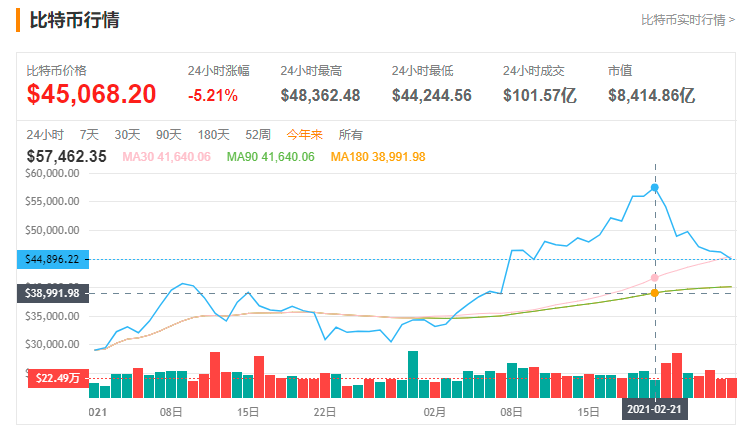Click the 24-hour change -5.21%
Image resolution: width=749 pixels, height=431 pixels.
click(213, 96)
